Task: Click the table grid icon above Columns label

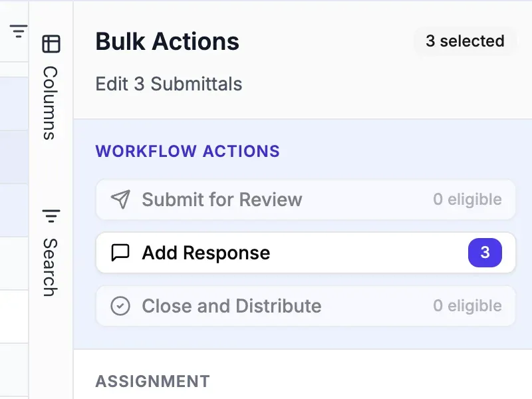Action: point(51,43)
